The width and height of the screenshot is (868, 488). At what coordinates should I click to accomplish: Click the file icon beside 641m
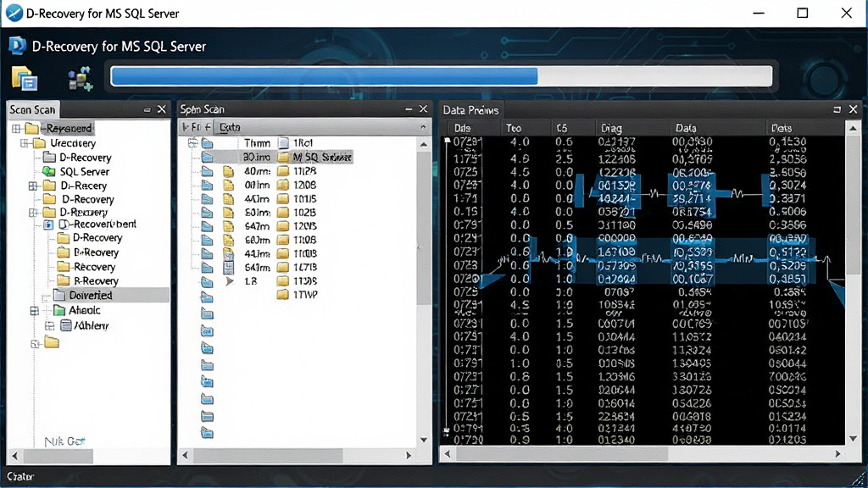pyautogui.click(x=229, y=268)
